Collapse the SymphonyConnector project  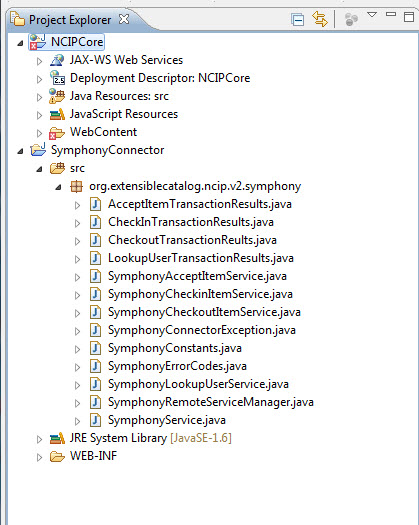coord(20,151)
